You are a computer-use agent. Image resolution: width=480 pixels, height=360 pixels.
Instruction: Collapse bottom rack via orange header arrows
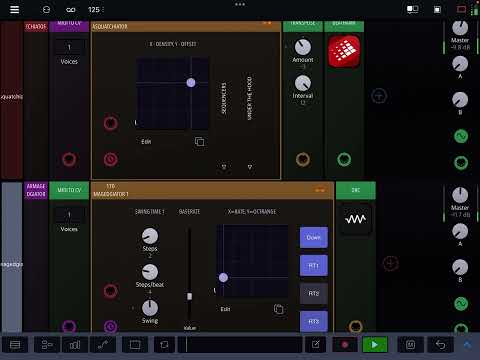click(x=320, y=190)
